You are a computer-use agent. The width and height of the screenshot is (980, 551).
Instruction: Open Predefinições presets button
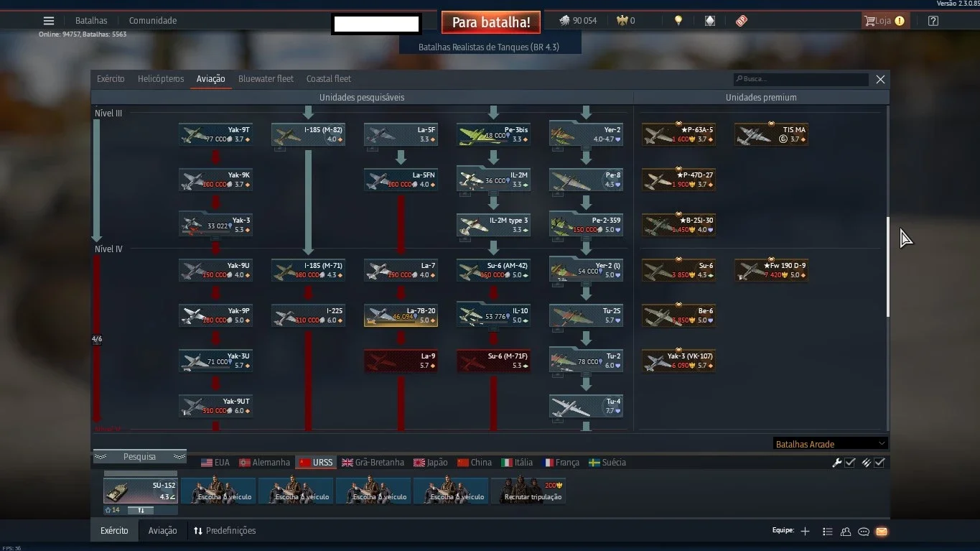[x=225, y=531]
